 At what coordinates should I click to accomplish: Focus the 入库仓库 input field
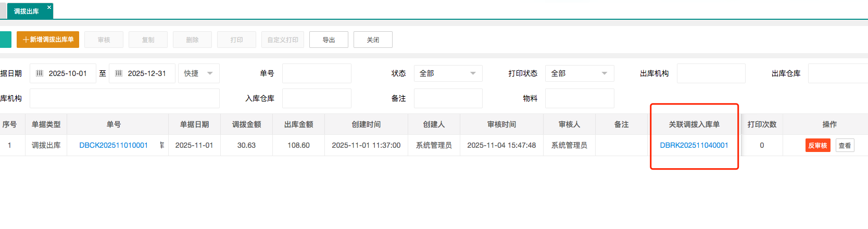click(x=317, y=98)
